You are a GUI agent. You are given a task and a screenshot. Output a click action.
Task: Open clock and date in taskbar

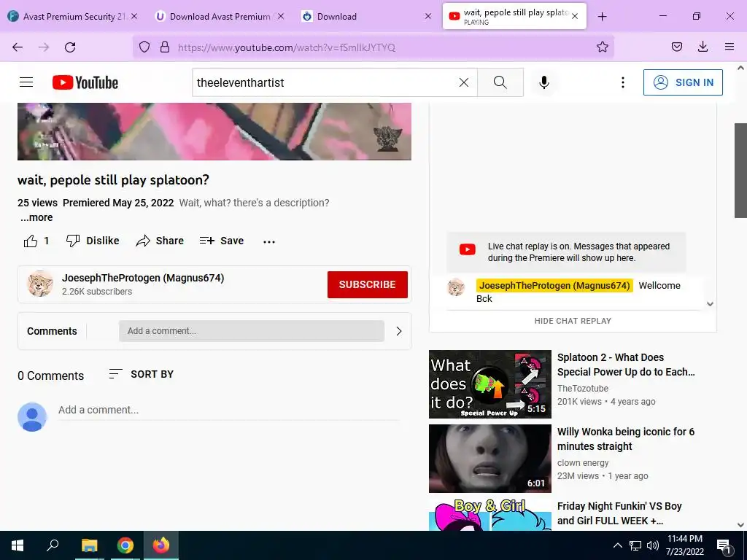click(684, 545)
